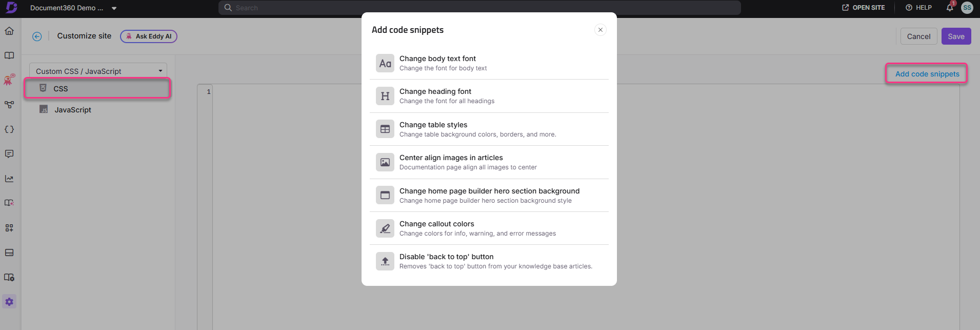
Task: Open the Categories workflow sidebar icon
Action: point(9,104)
